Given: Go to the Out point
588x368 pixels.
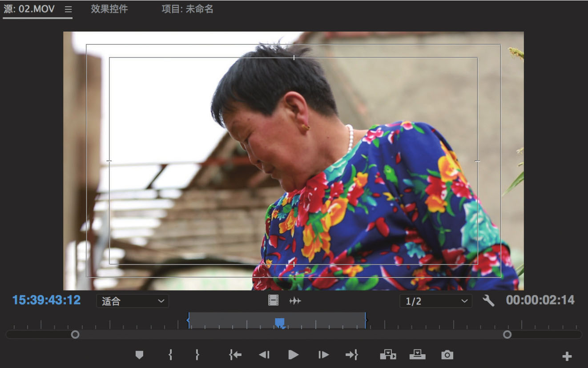Looking at the screenshot, I should click(352, 355).
